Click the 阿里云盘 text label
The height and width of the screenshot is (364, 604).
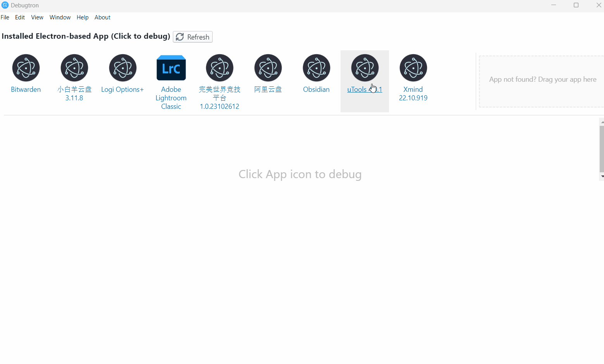click(x=268, y=89)
